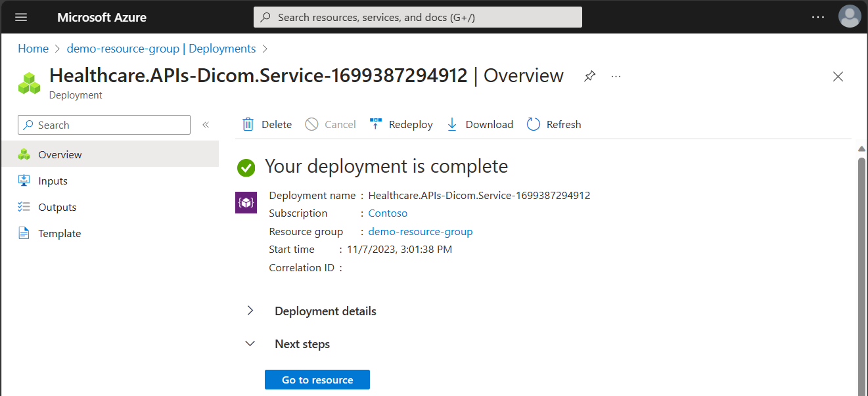Click the Go to resource button
This screenshot has height=396, width=868.
[317, 380]
